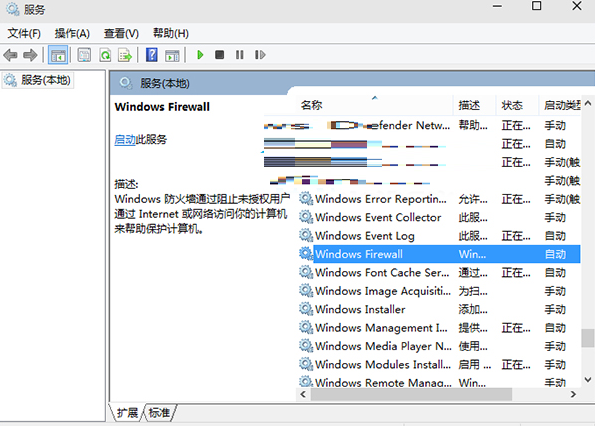Toggle the show/hide console tree button

[58, 55]
